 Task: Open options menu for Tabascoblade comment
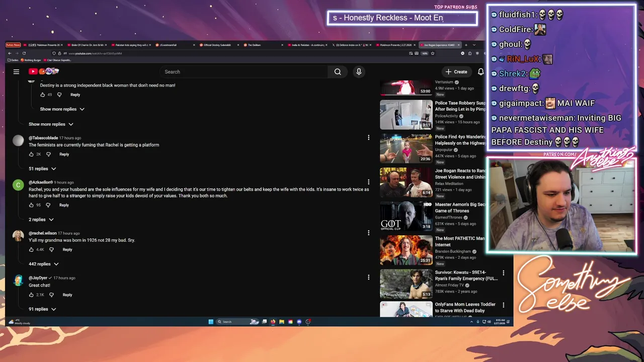pyautogui.click(x=368, y=138)
